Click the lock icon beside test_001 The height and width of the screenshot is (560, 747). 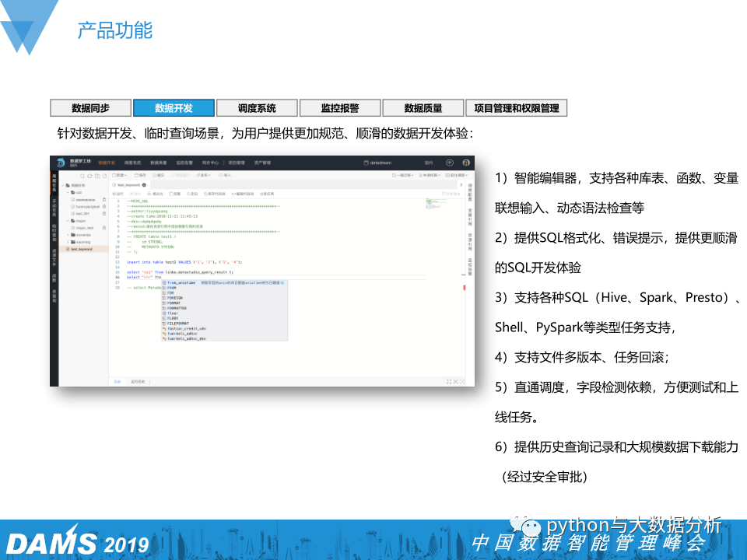click(x=103, y=213)
